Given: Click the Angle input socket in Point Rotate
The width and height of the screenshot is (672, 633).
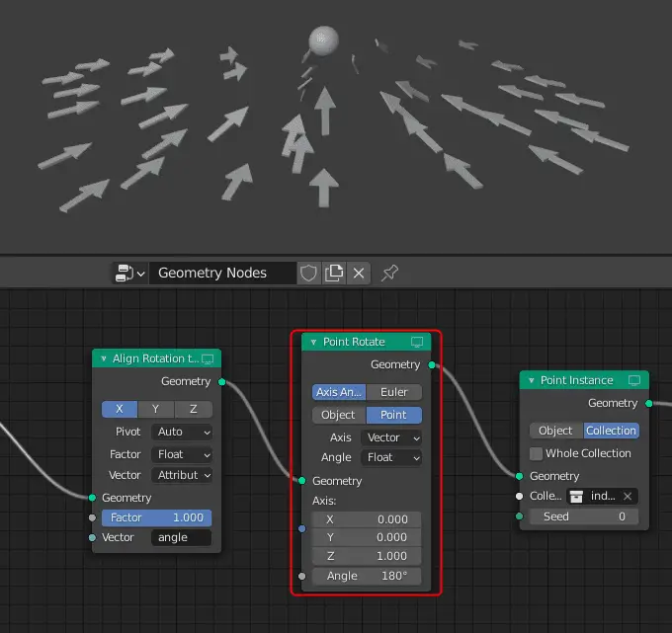Looking at the screenshot, I should pos(302,576).
